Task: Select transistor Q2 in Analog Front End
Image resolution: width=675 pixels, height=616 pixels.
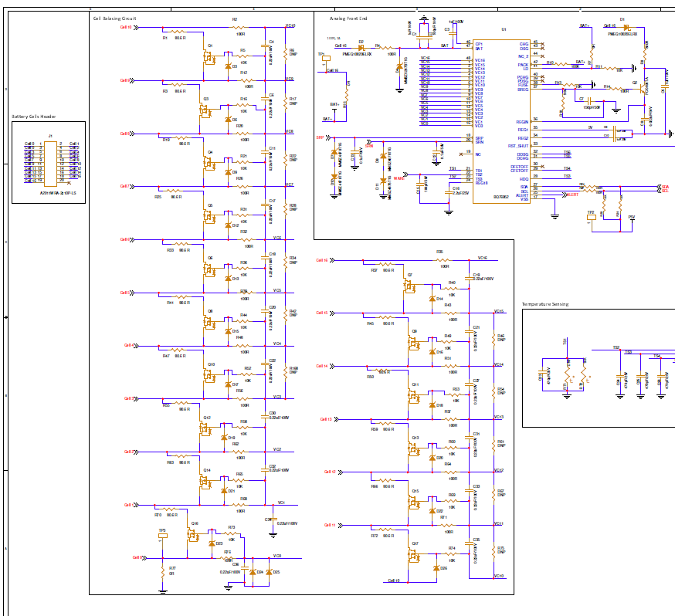Action: click(643, 89)
